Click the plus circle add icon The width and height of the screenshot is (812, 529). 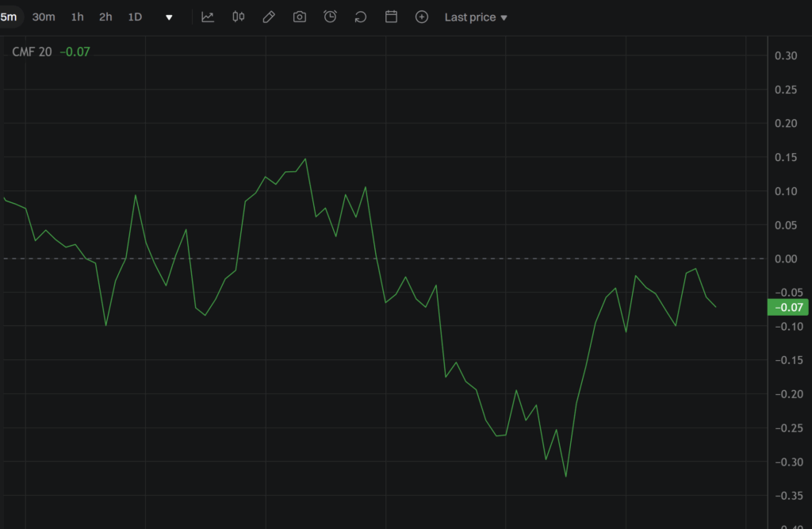pyautogui.click(x=422, y=17)
